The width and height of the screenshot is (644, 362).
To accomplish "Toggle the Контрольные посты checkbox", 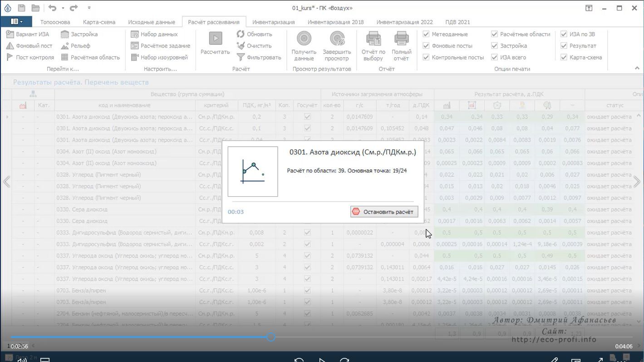I will click(x=426, y=57).
